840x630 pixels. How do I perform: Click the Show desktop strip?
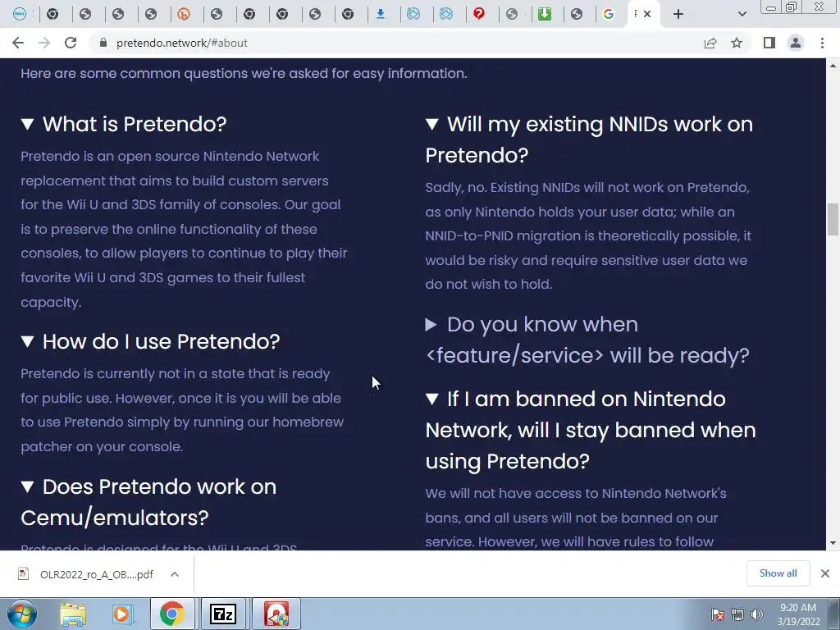click(x=836, y=614)
